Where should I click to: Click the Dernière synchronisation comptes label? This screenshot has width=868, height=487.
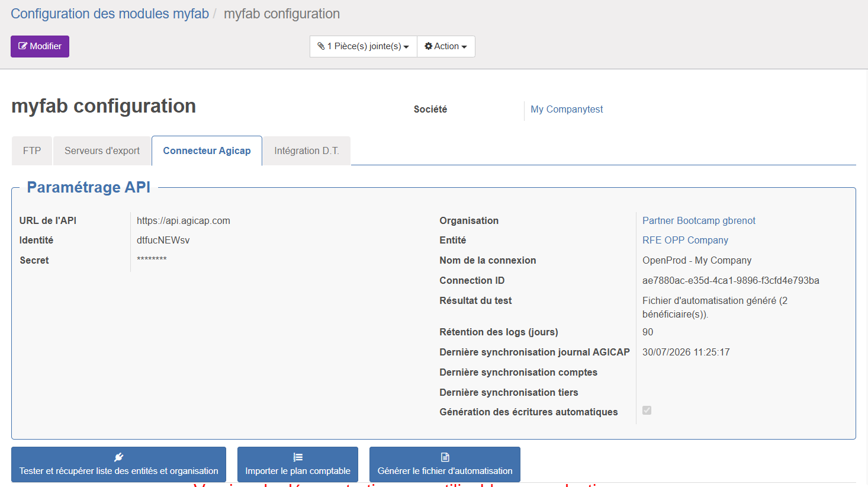(x=518, y=373)
